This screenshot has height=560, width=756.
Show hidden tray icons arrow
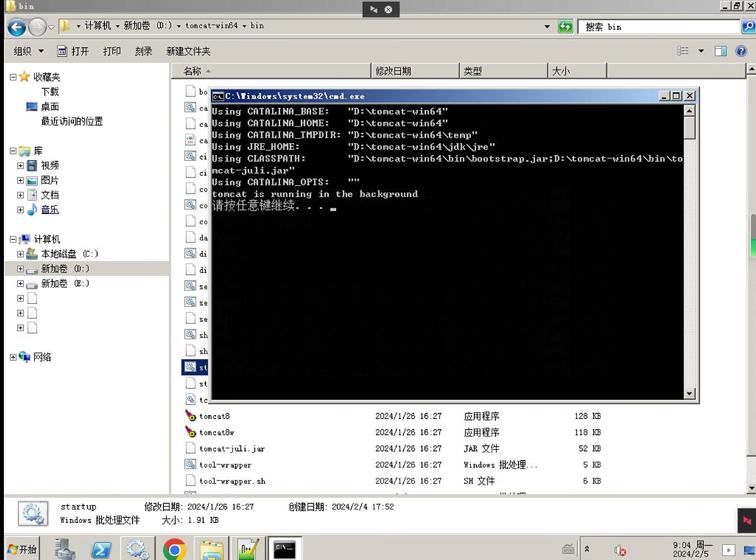tap(587, 549)
